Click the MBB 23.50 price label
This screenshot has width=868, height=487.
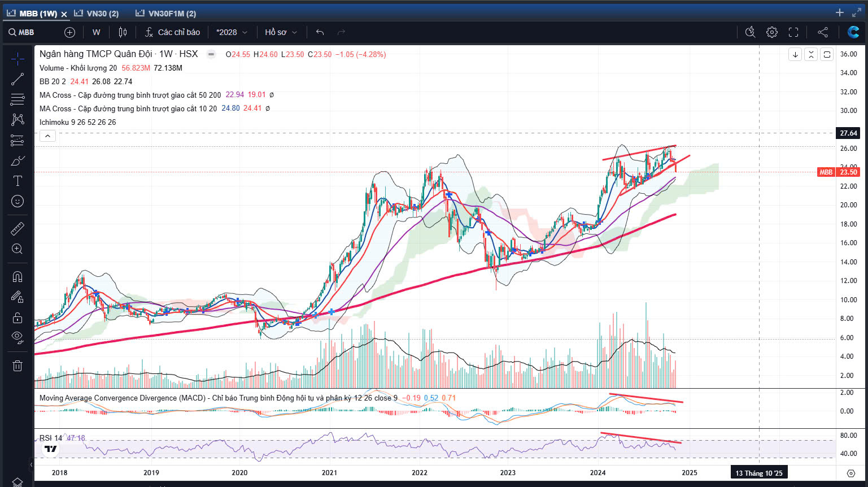tap(838, 172)
